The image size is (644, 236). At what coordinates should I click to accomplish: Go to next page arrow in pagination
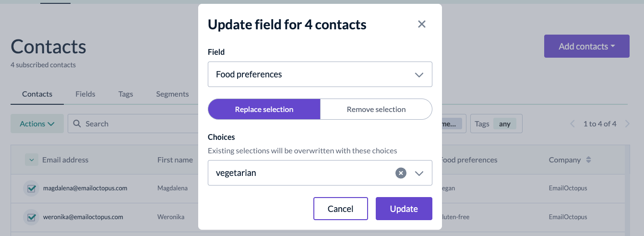(627, 124)
